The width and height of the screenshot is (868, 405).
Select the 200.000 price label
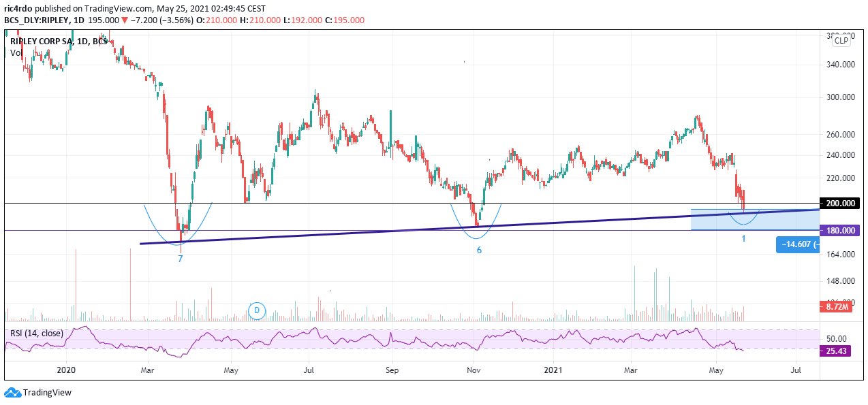[x=841, y=204]
